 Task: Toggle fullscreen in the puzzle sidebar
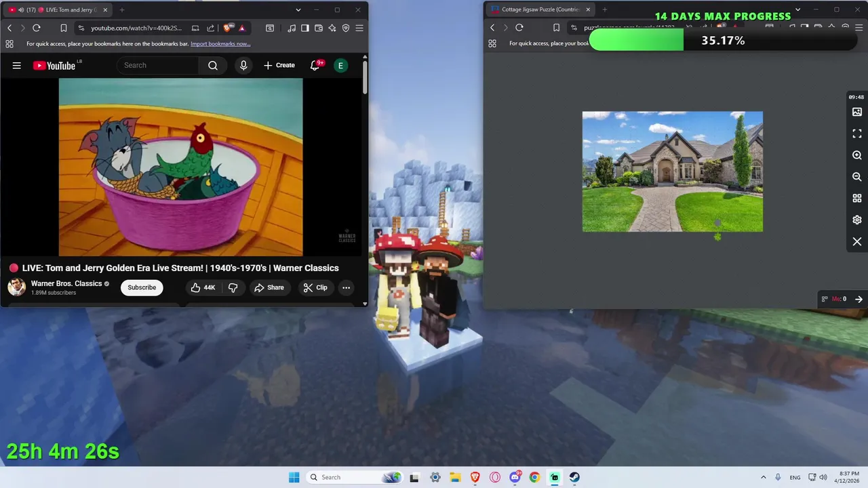click(x=857, y=134)
